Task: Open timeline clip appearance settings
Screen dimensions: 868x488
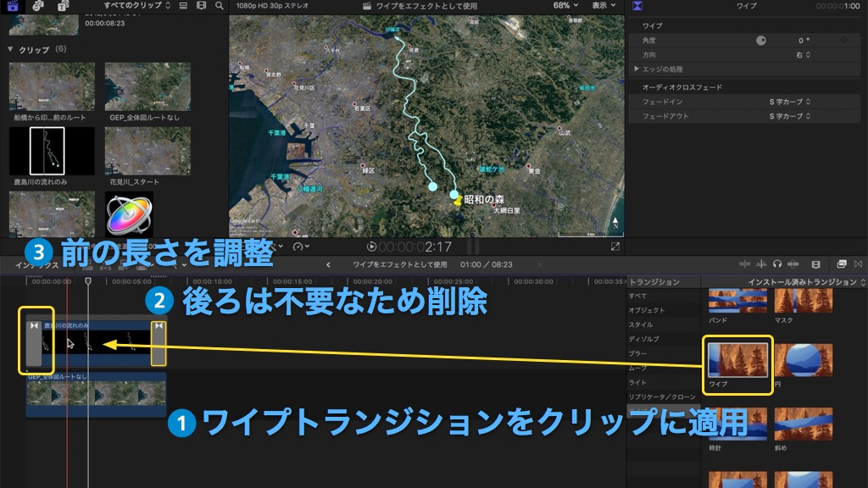Action: click(x=815, y=264)
